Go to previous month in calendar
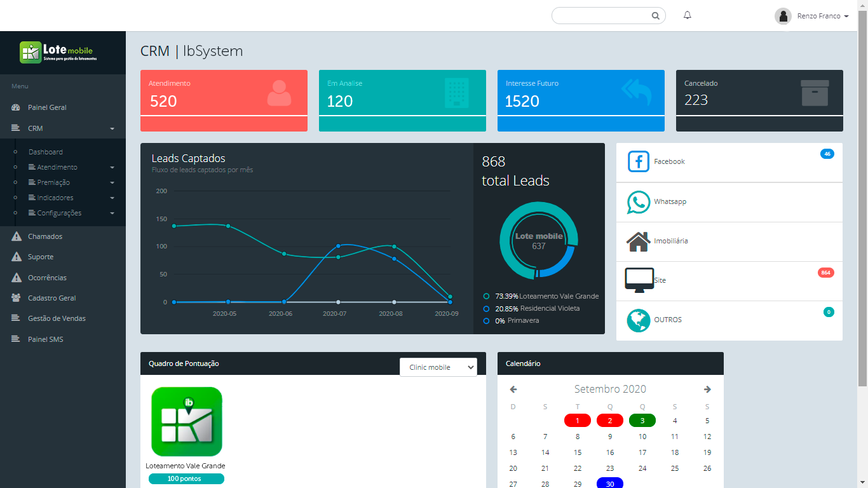868x488 pixels. (x=513, y=390)
